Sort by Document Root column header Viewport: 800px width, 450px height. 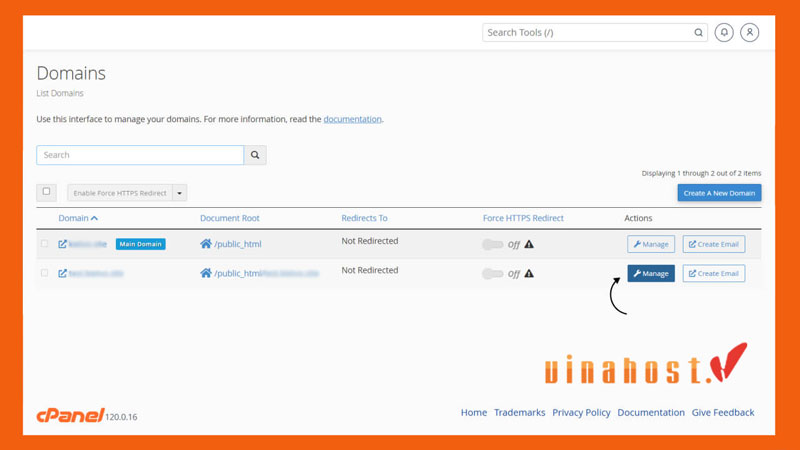(230, 218)
